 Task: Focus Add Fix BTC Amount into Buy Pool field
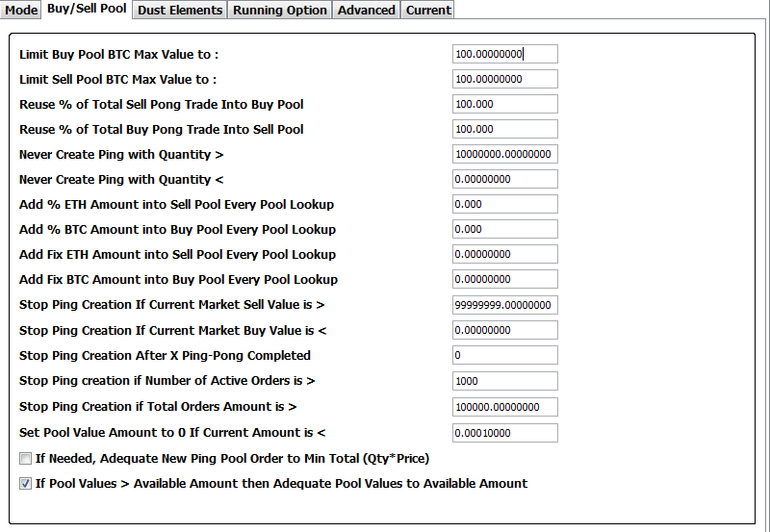click(504, 279)
